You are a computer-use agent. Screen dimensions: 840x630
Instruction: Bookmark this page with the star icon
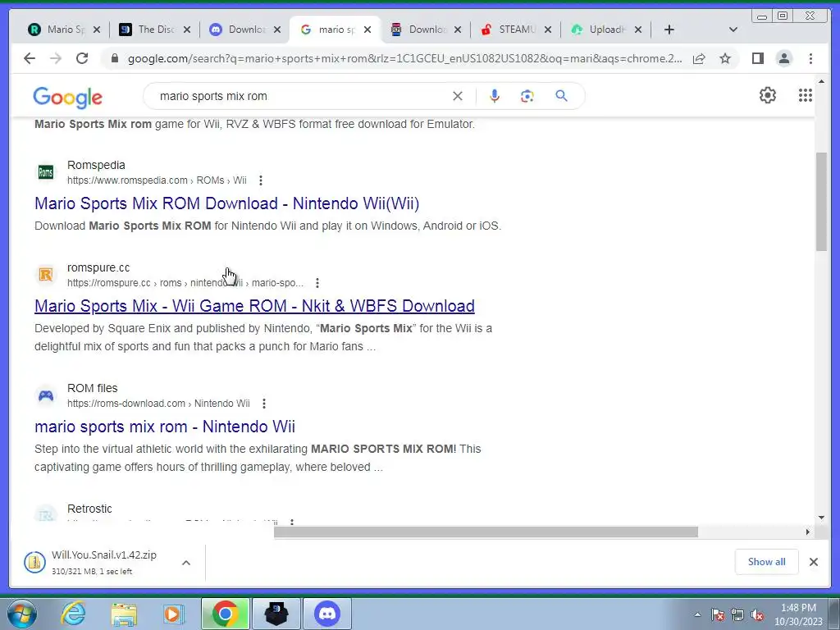pyautogui.click(x=725, y=58)
